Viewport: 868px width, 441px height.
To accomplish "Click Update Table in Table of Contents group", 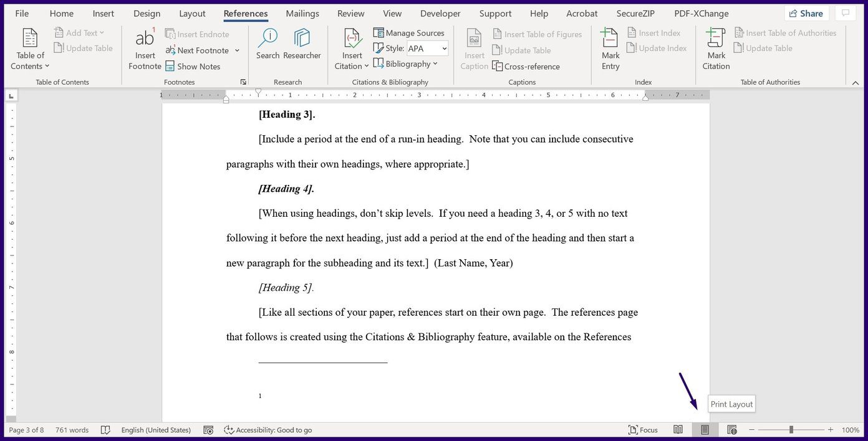I will (84, 48).
